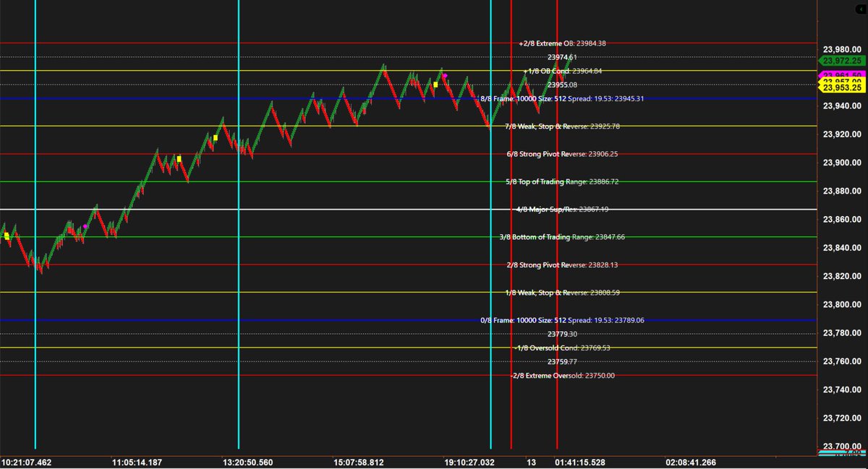The width and height of the screenshot is (868, 469).
Task: Click the 13:20:50.560 time axis label
Action: [247, 462]
